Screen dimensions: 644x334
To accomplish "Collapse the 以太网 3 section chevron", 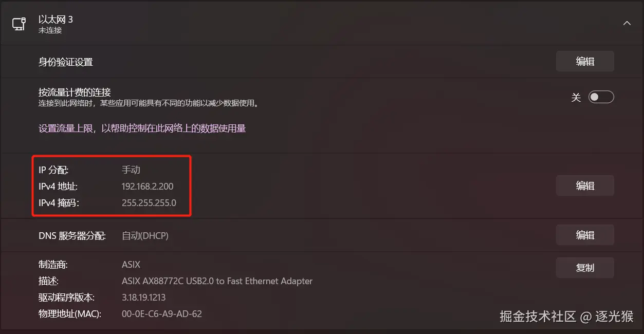I will point(627,23).
